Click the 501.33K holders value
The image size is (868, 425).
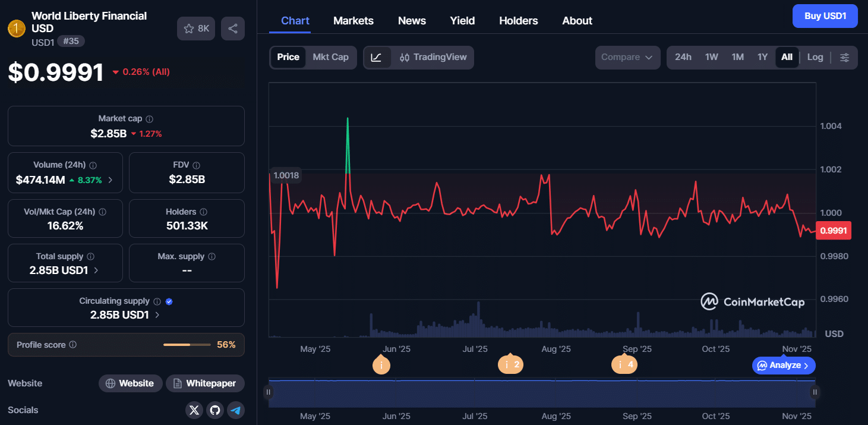[x=187, y=225]
